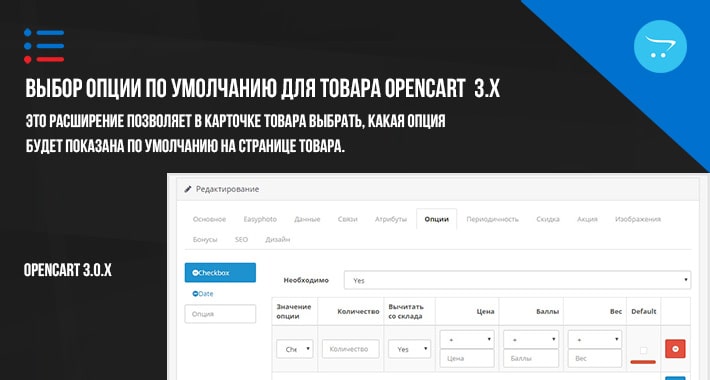The width and height of the screenshot is (710, 380).
Task: Click the Вычитать со склада column header
Action: coord(406,311)
